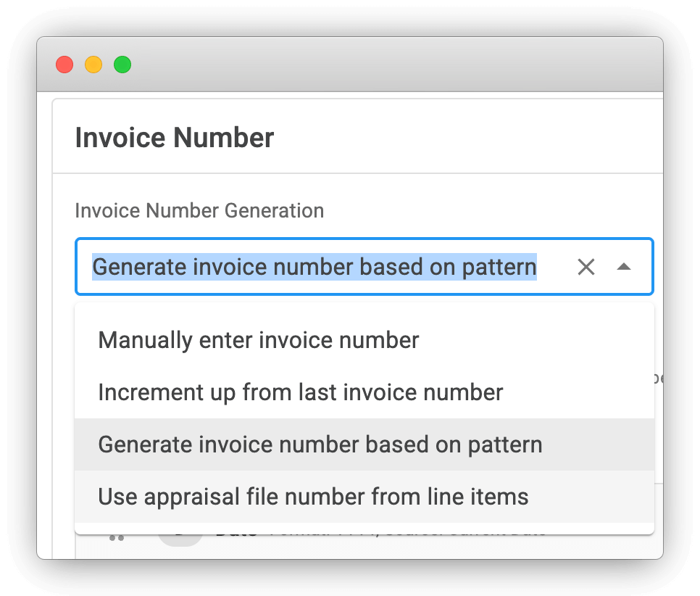Select "Manually enter invoice number" option

click(258, 339)
